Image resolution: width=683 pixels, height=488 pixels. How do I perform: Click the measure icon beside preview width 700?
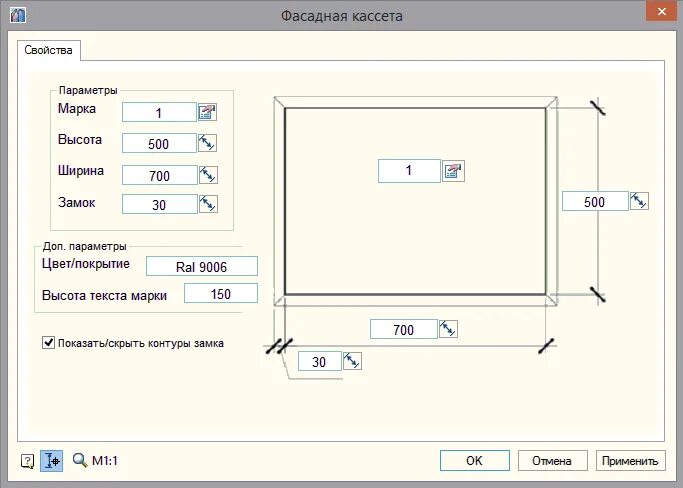click(448, 329)
